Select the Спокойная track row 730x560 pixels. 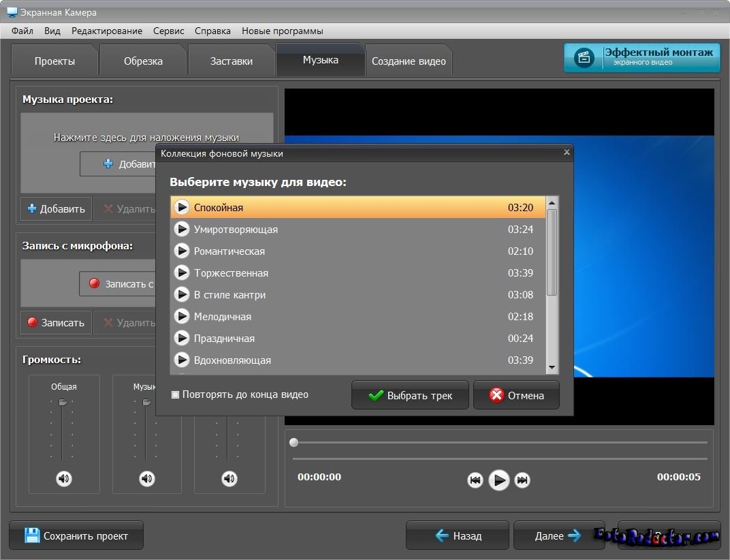coord(358,207)
